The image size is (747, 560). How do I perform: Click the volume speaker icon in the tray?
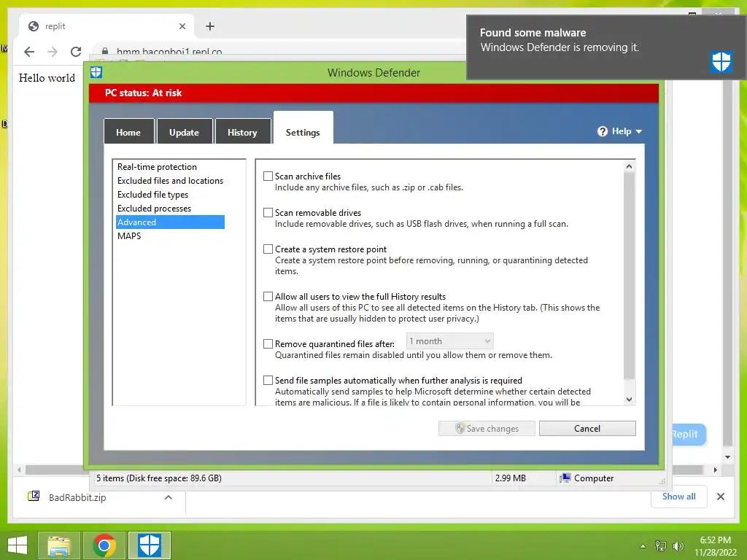(678, 546)
